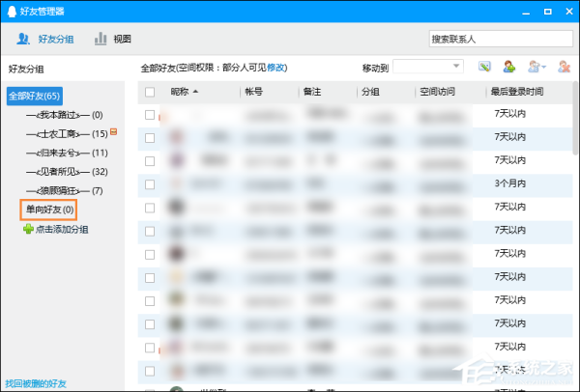The width and height of the screenshot is (580, 392).
Task: Click the add friend icon with green plus
Action: (509, 67)
